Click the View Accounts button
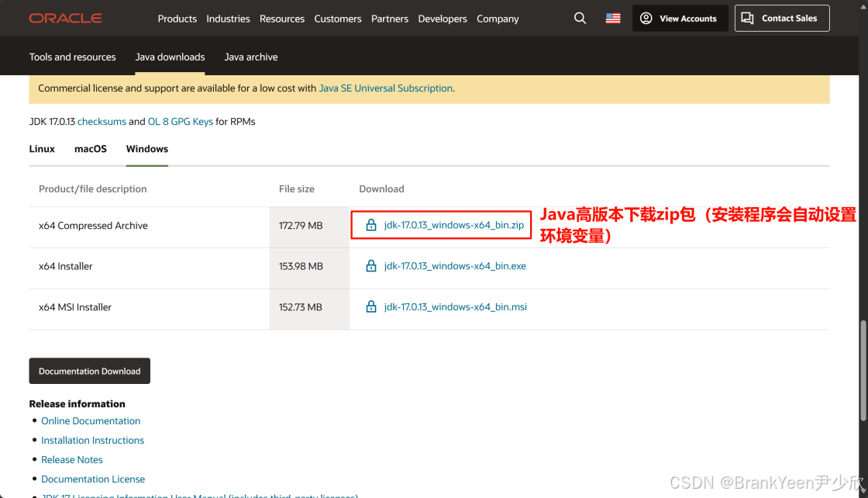The height and width of the screenshot is (498, 868). click(x=680, y=19)
